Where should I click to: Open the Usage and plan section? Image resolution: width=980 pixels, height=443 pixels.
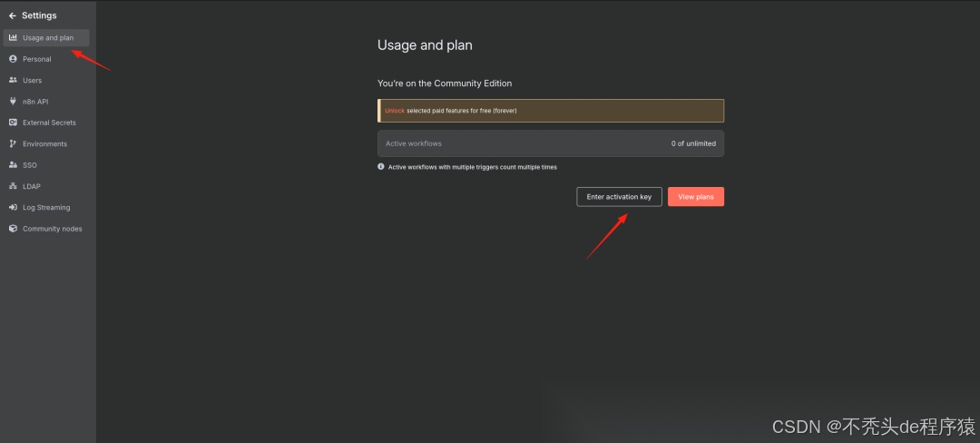47,38
